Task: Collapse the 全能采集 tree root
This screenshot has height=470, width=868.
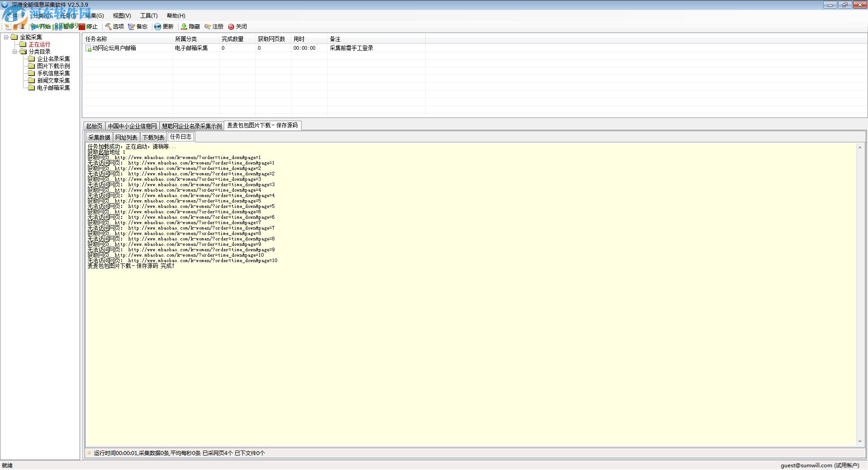Action: (x=6, y=37)
